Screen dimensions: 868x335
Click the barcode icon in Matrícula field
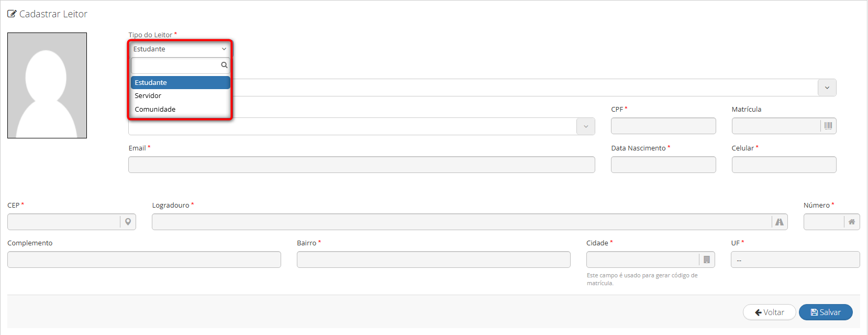[828, 126]
